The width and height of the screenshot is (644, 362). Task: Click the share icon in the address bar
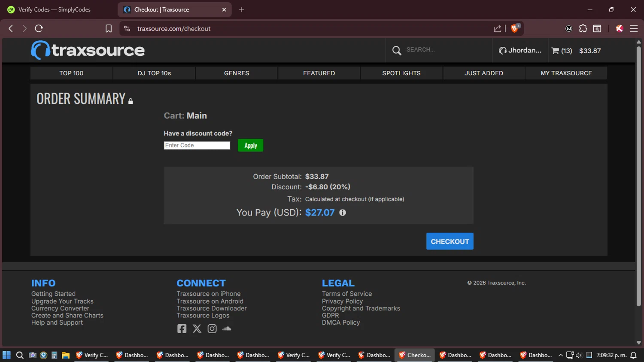point(498,28)
